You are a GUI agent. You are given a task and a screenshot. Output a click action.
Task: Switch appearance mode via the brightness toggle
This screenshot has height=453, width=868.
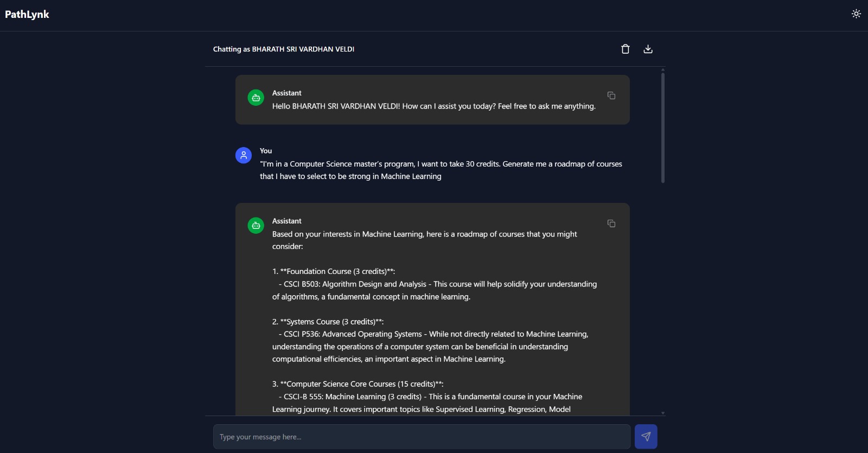click(856, 14)
